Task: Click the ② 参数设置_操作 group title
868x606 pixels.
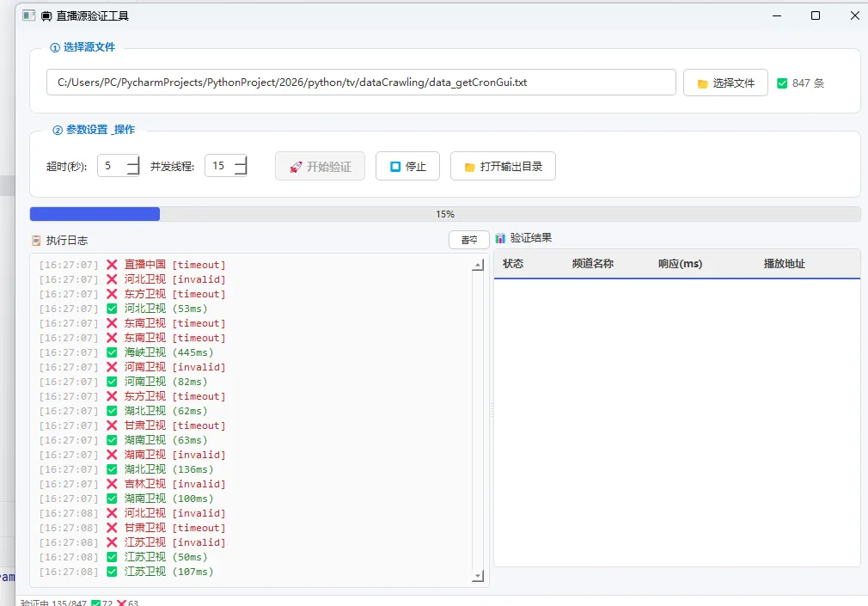Action: click(94, 130)
